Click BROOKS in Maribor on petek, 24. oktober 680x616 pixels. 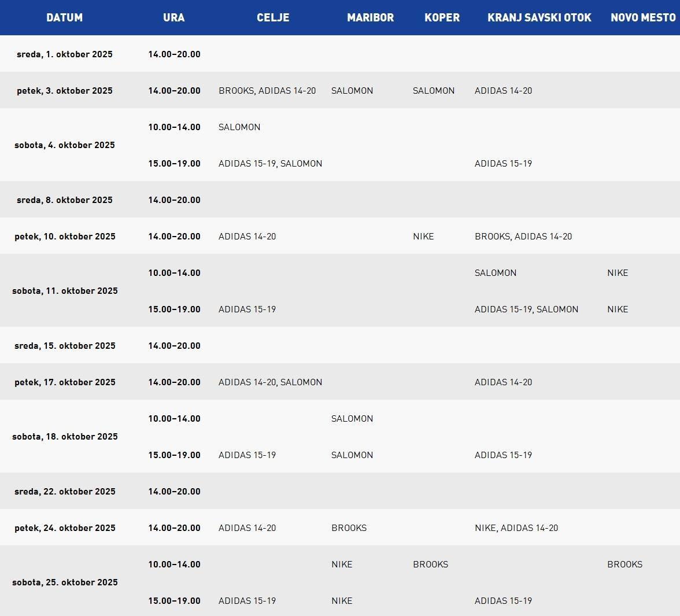tap(349, 528)
